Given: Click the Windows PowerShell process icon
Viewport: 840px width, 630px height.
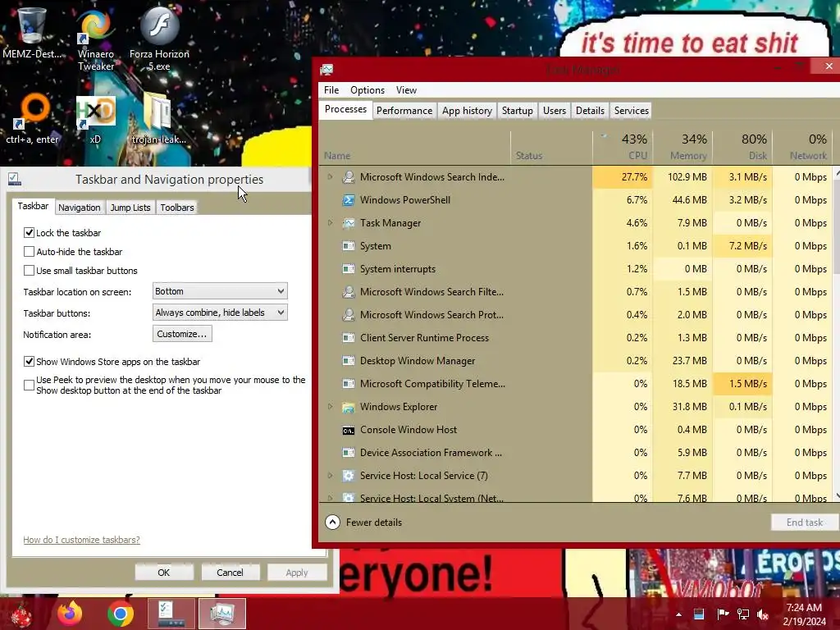Looking at the screenshot, I should click(x=348, y=200).
